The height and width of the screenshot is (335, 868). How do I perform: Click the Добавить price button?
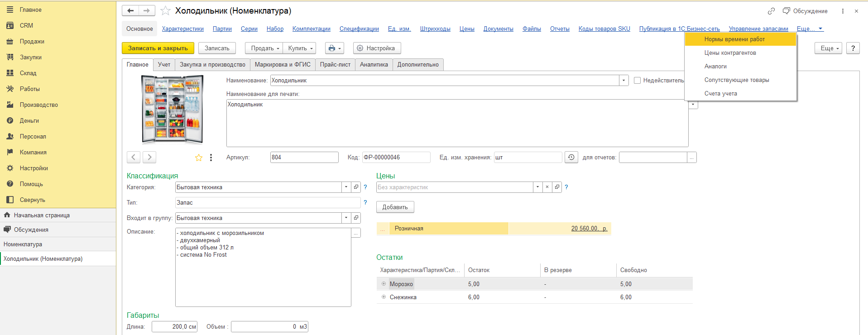[x=395, y=207]
